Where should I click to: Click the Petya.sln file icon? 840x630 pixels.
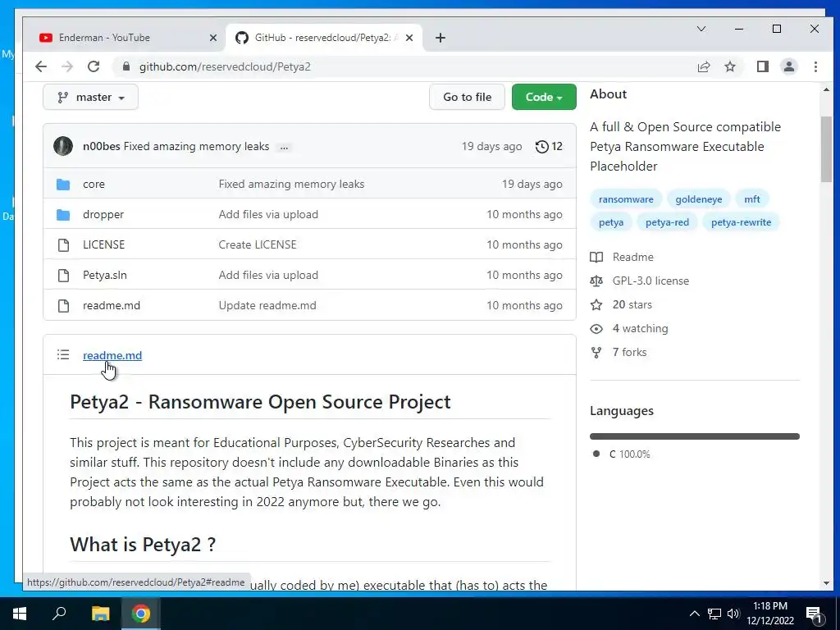coord(63,276)
